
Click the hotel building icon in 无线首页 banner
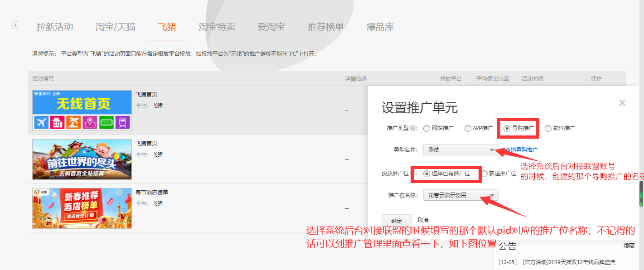click(57, 122)
